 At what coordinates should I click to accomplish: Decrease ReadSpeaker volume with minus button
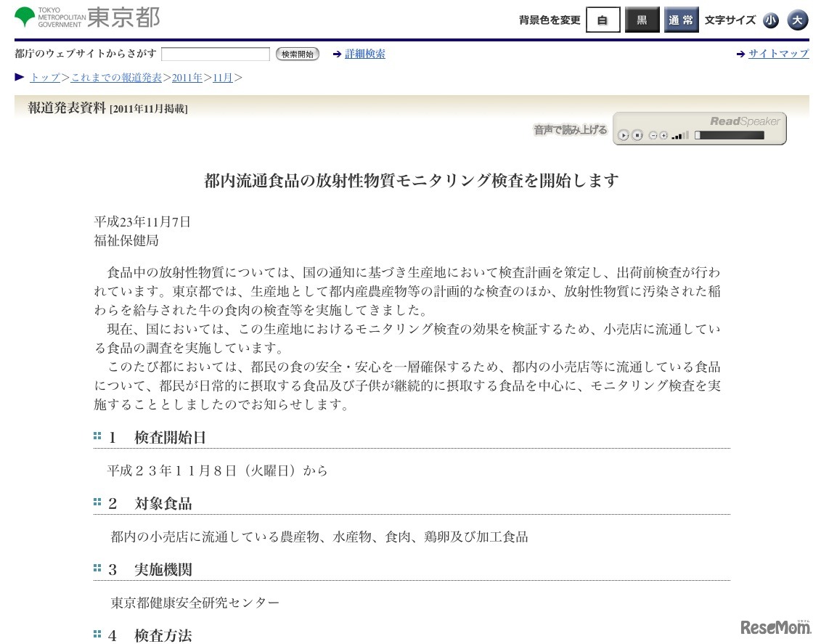click(x=653, y=136)
